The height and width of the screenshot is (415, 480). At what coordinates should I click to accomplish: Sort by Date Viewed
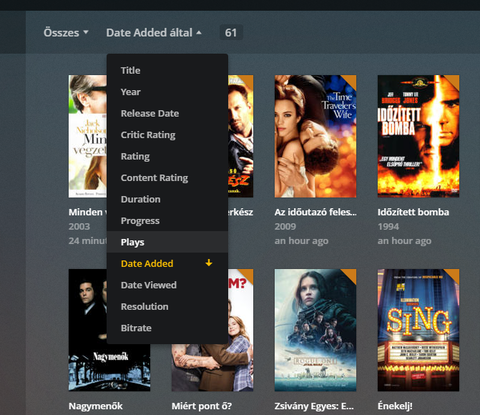click(x=167, y=285)
